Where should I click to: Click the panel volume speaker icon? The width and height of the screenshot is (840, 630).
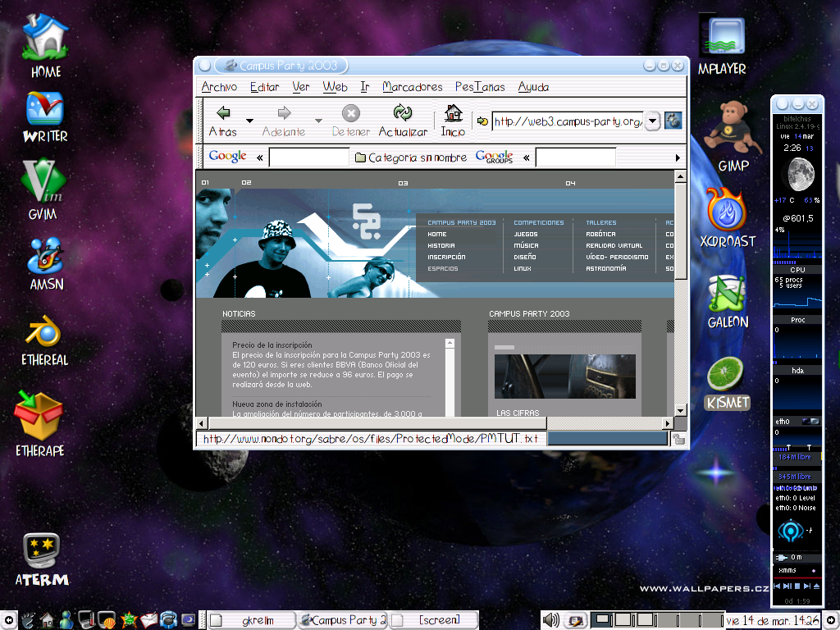pos(550,620)
